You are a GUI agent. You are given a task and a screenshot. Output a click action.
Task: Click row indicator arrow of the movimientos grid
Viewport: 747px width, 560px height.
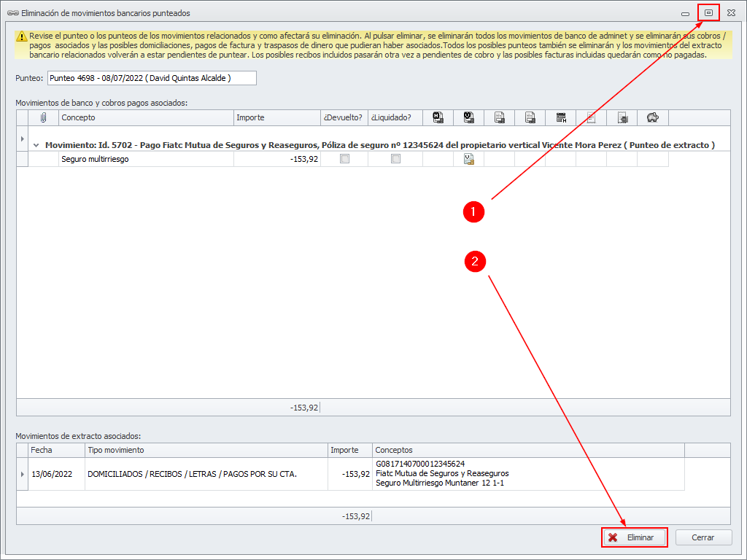tap(23, 139)
